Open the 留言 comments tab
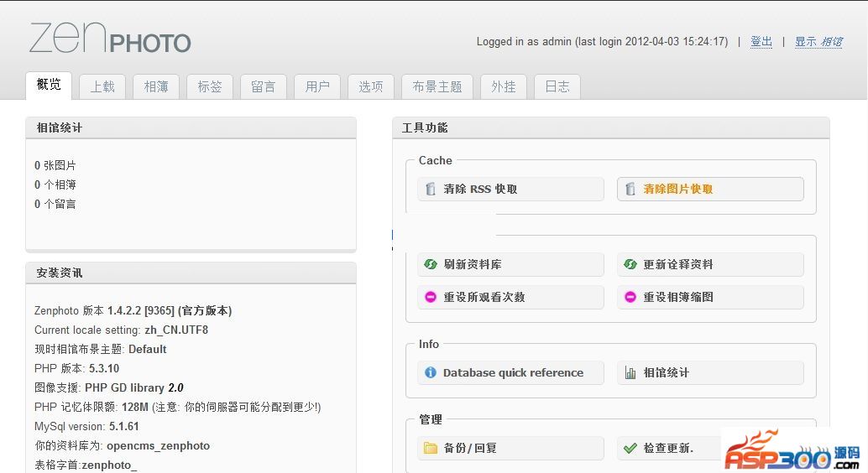The width and height of the screenshot is (868, 473). 264,86
